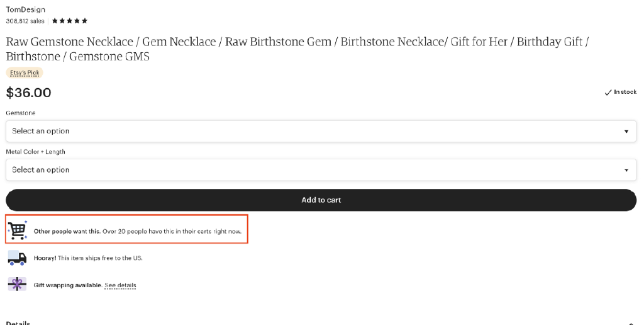644x325 pixels.
Task: Click the 308,812 sales count
Action: coord(25,21)
